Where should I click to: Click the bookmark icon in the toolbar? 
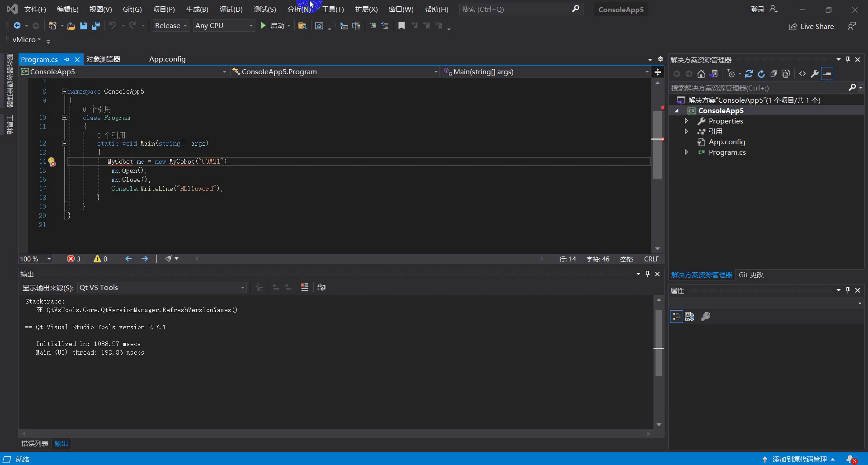click(401, 26)
